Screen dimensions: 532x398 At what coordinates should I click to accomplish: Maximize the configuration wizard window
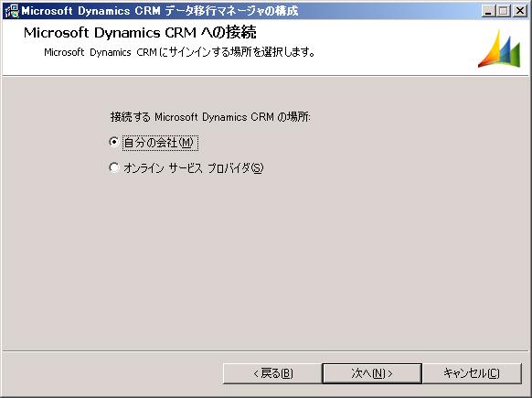[504, 11]
